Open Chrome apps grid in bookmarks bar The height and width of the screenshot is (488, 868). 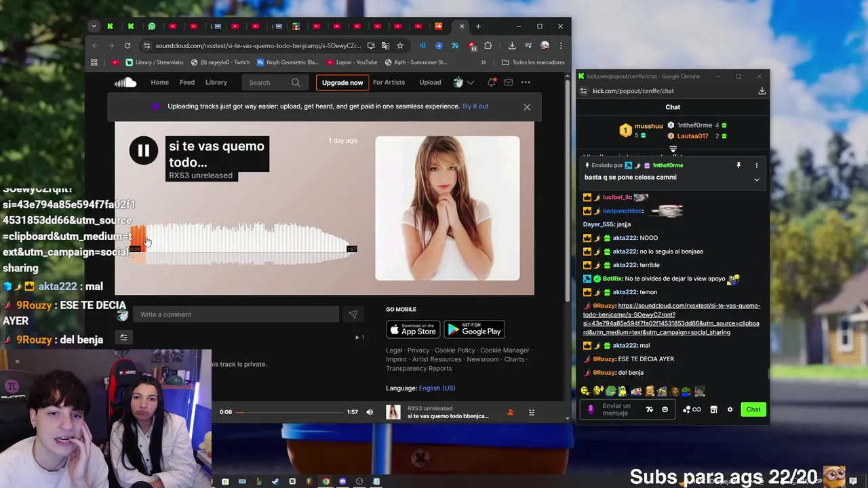tap(94, 62)
